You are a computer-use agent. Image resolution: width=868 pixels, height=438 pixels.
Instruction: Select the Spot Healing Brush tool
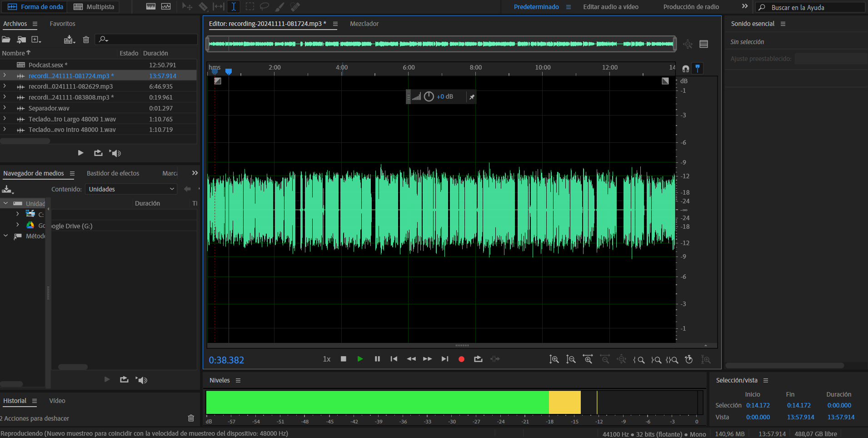(295, 7)
